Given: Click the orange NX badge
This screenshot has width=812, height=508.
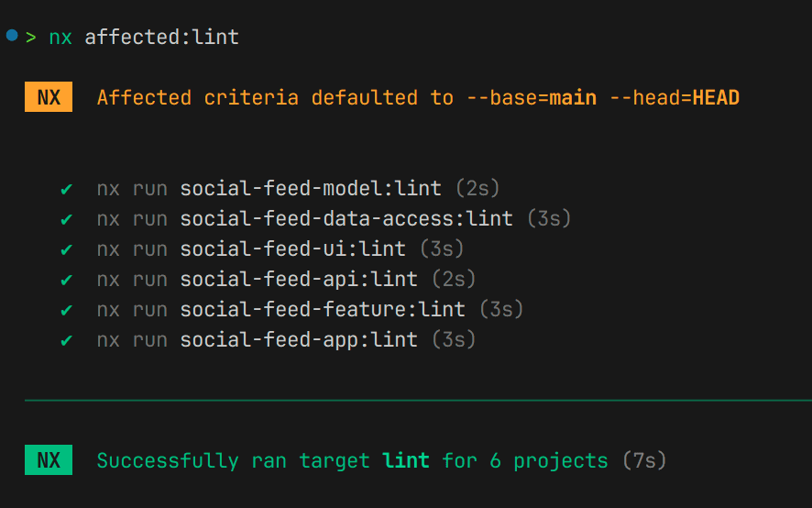Looking at the screenshot, I should (49, 97).
